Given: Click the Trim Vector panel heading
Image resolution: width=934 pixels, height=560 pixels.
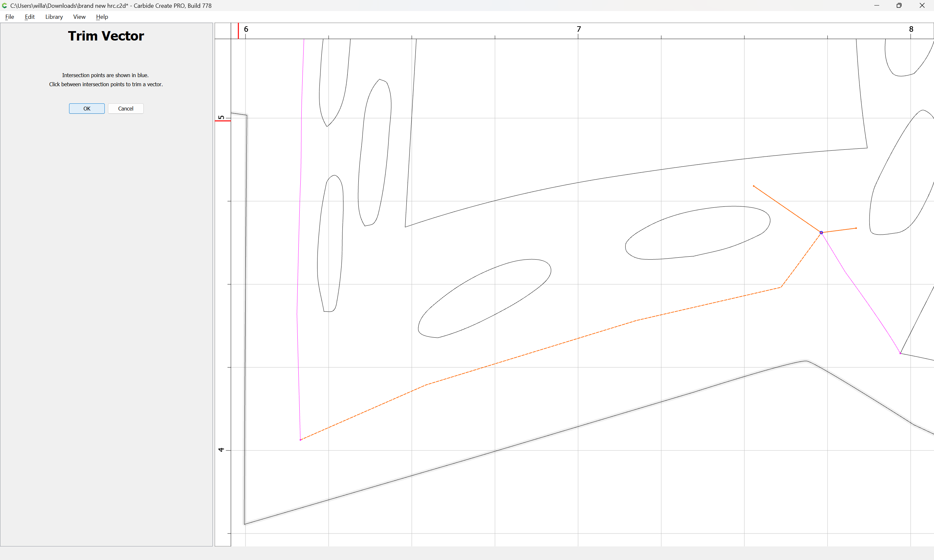Looking at the screenshot, I should click(x=106, y=36).
